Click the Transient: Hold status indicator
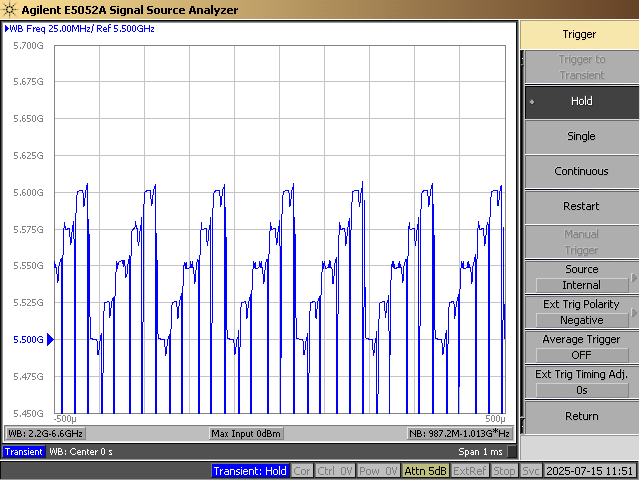The image size is (640, 480). (250, 471)
